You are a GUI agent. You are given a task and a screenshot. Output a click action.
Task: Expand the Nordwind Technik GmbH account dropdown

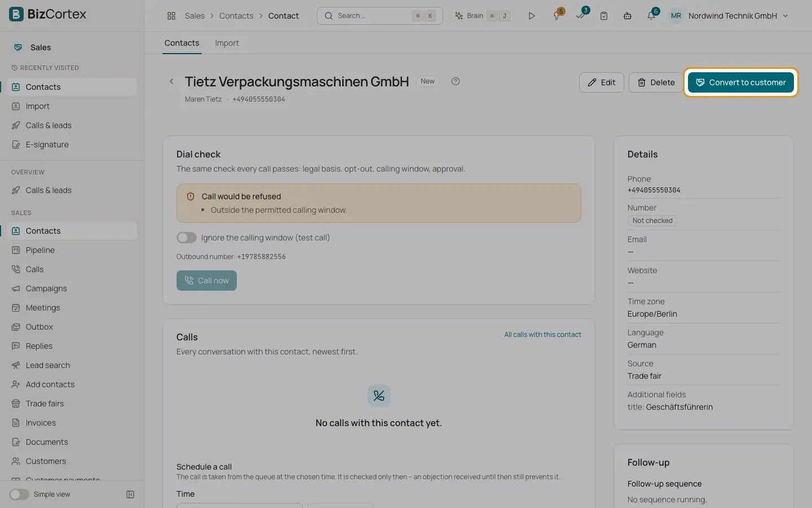pyautogui.click(x=738, y=16)
